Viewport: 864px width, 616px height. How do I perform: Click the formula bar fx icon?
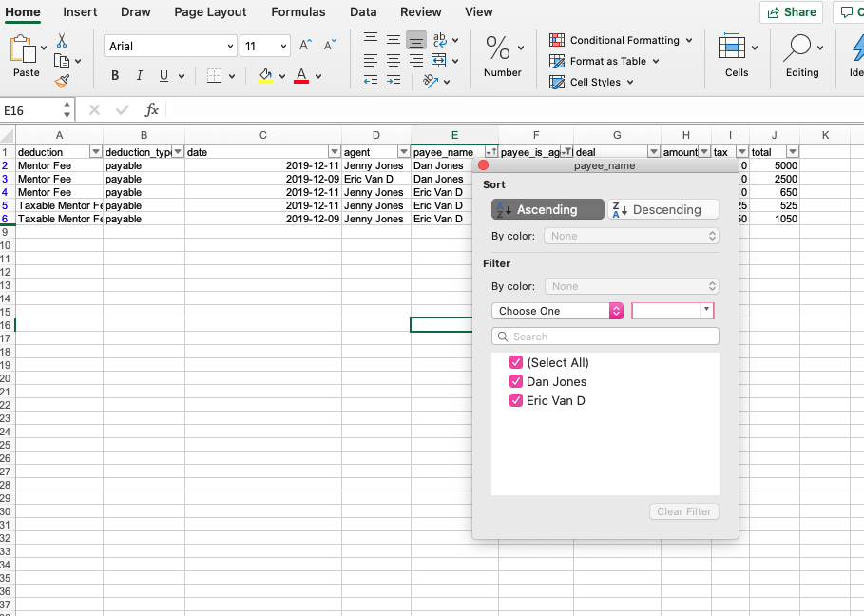click(x=151, y=110)
